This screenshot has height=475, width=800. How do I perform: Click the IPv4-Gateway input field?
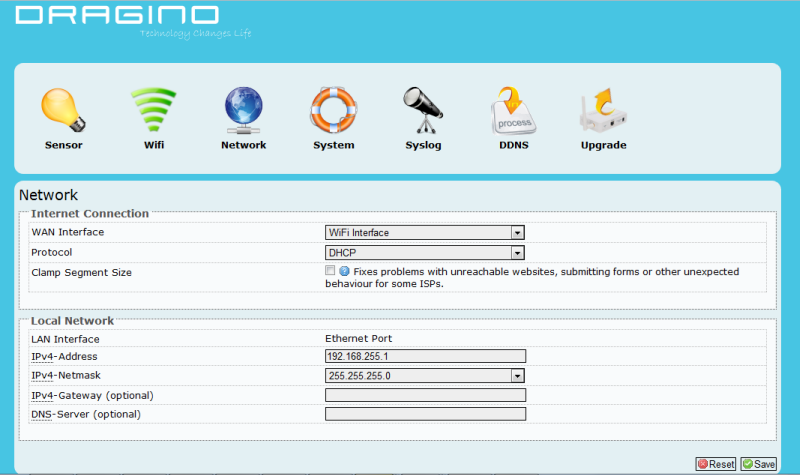[x=425, y=395]
